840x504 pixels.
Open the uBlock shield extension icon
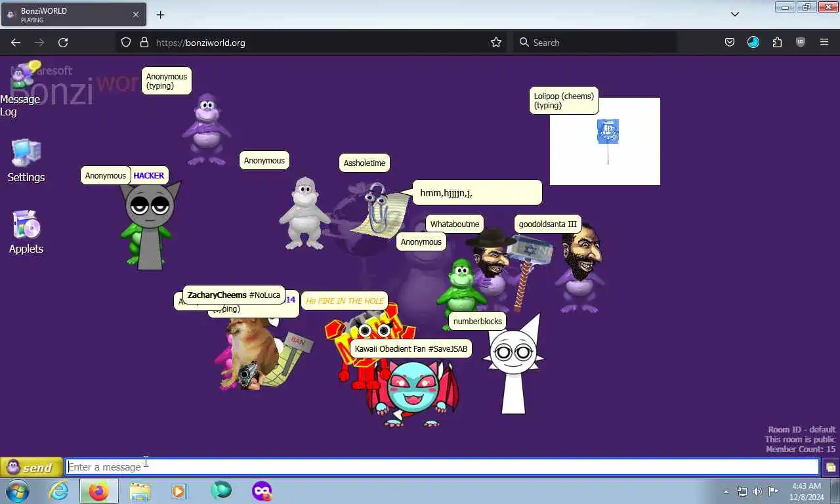pyautogui.click(x=801, y=42)
